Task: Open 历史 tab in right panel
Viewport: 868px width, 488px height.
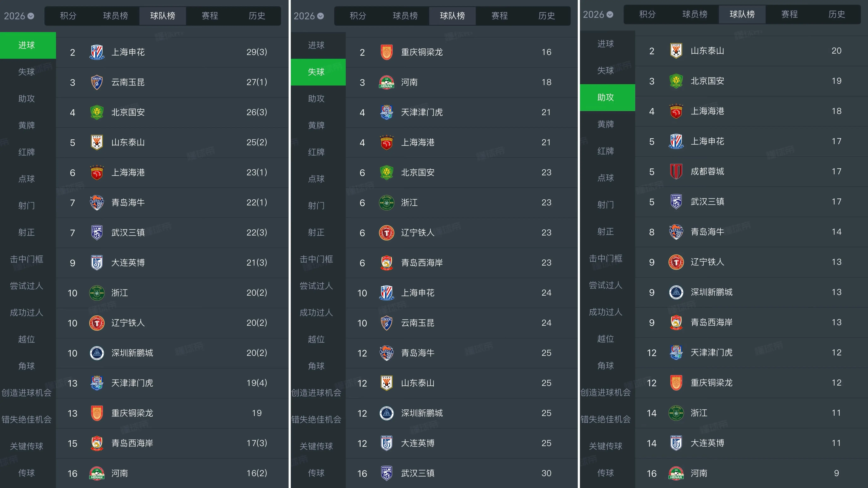Action: point(836,14)
